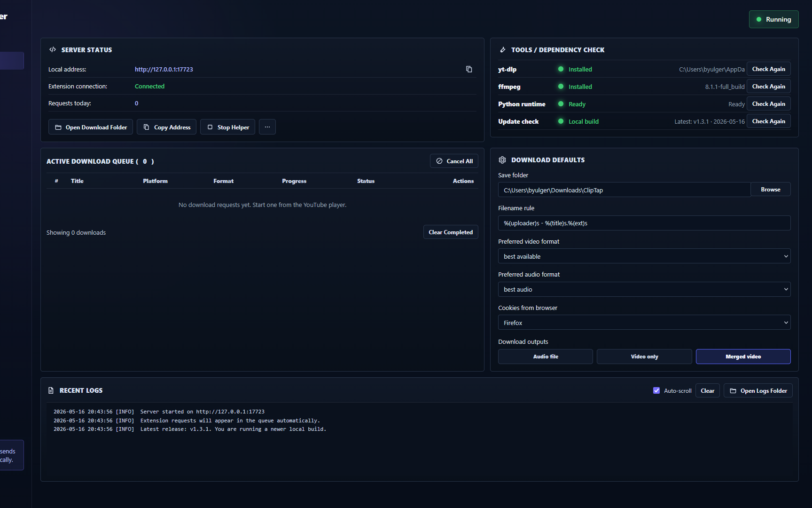812x508 pixels.
Task: Select Merged video download output
Action: [x=743, y=357]
